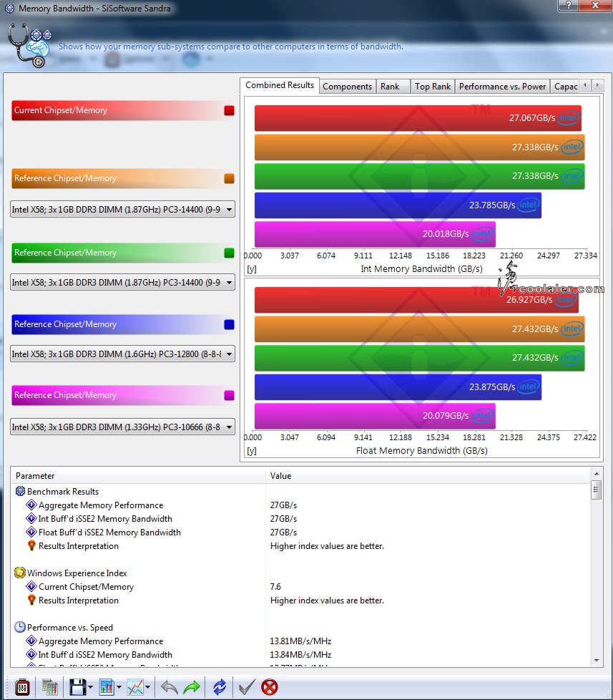
Task: Click the blue refresh arrows icon
Action: click(x=220, y=687)
